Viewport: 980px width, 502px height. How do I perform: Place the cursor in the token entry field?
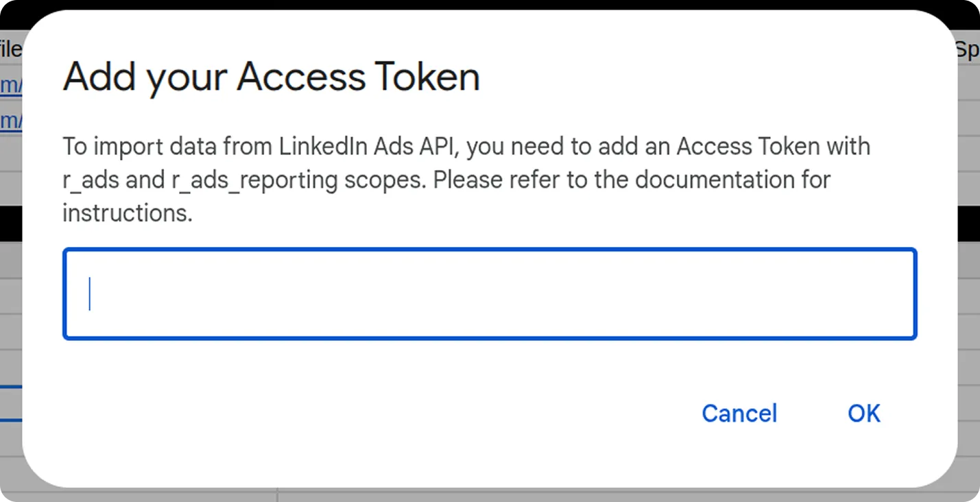pos(489,294)
